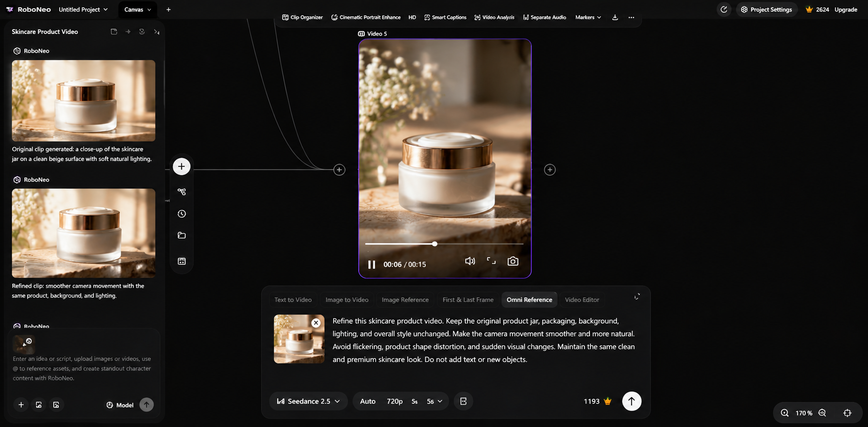The image size is (868, 427).
Task: Switch to the Image to Video tab
Action: (347, 300)
